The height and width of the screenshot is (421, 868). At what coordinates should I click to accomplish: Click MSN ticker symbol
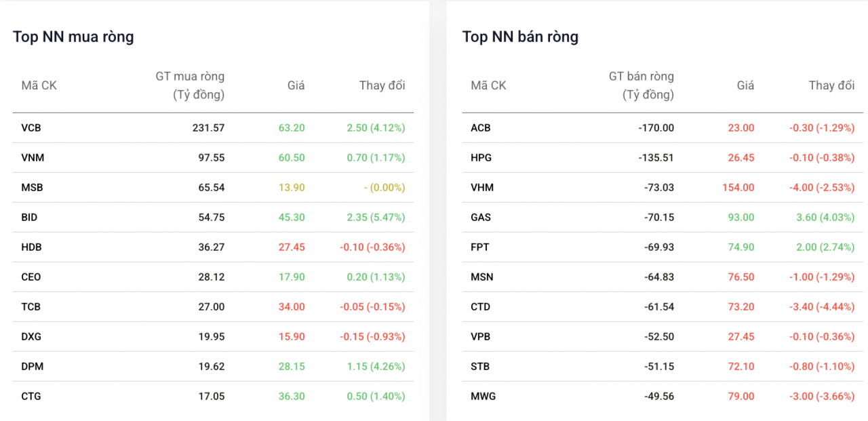pyautogui.click(x=482, y=277)
